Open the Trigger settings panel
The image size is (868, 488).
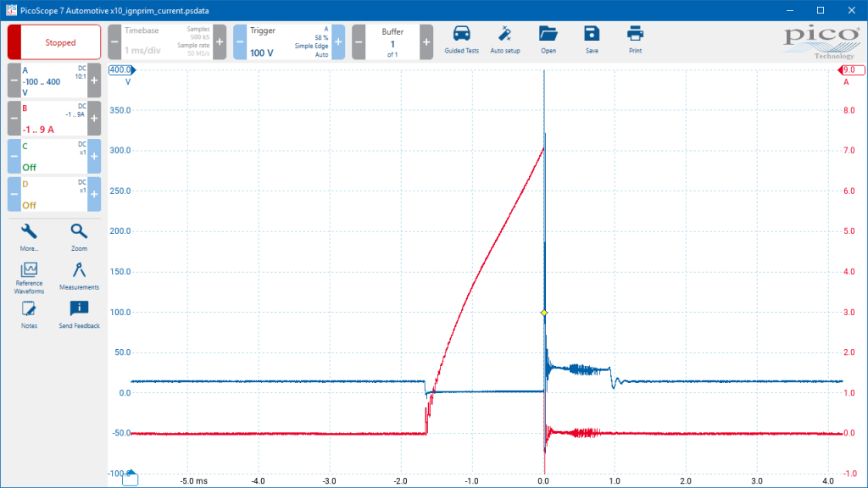click(x=289, y=42)
